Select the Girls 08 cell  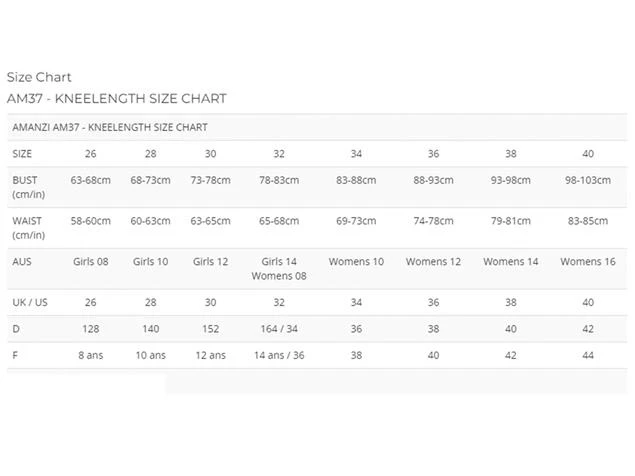pos(90,262)
